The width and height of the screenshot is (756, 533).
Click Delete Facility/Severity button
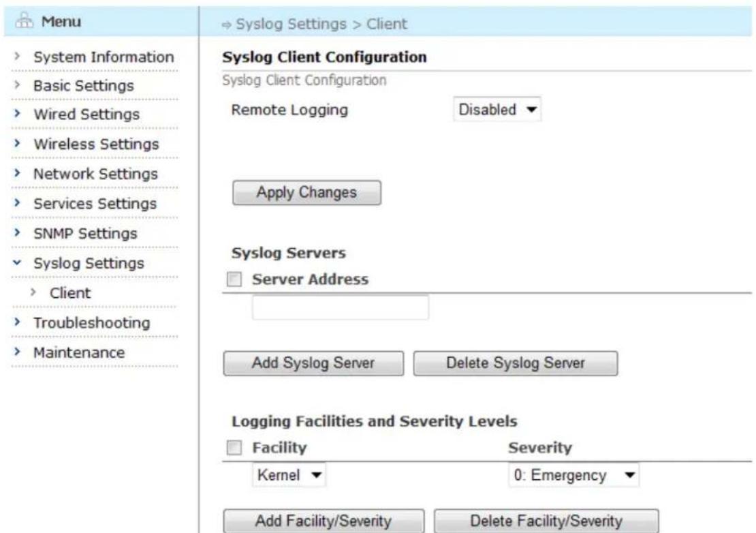546,521
